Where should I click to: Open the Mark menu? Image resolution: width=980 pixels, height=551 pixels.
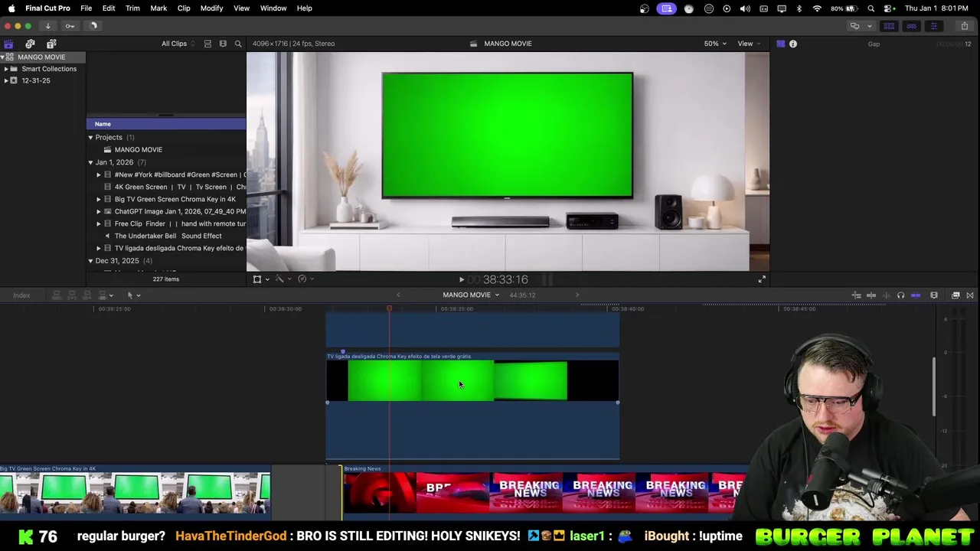point(158,8)
